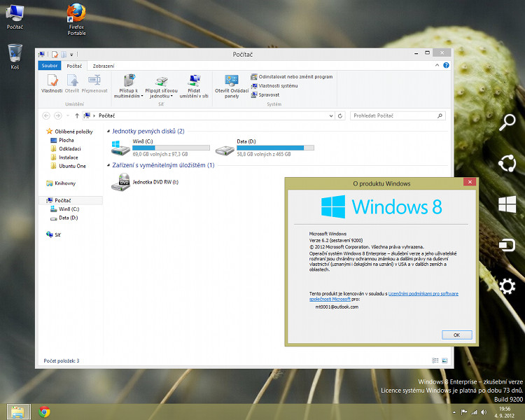The width and height of the screenshot is (525, 420).
Task: Select the Win8 (C:) drive icon
Action: pyautogui.click(x=120, y=148)
